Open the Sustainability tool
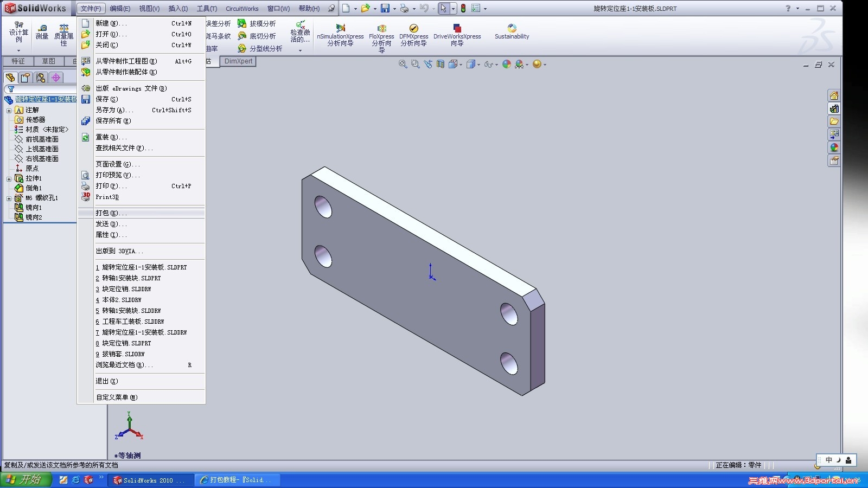This screenshot has height=488, width=868. (x=512, y=32)
